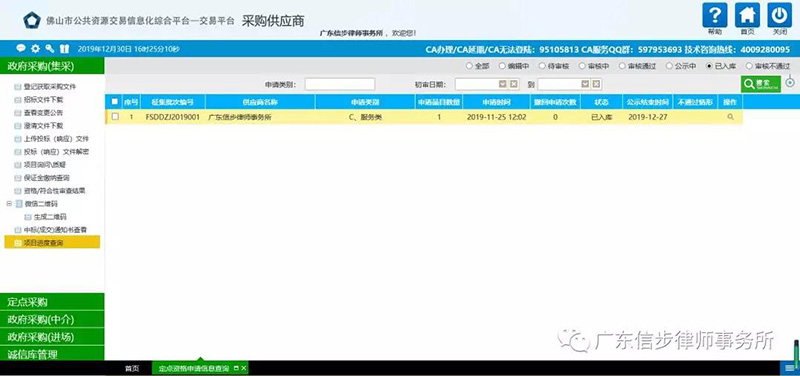Select the 审核不通过 radio button
The width and height of the screenshot is (800, 376).
(749, 66)
